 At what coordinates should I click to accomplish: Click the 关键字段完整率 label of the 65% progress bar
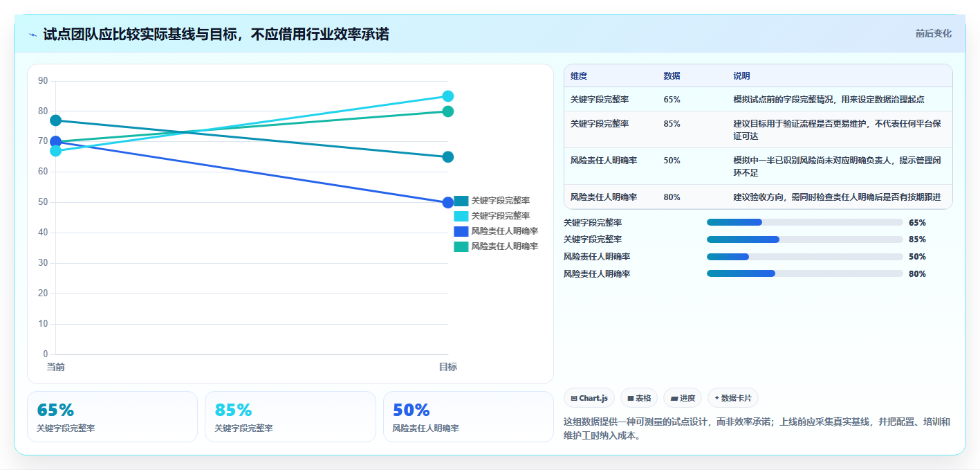coord(593,223)
